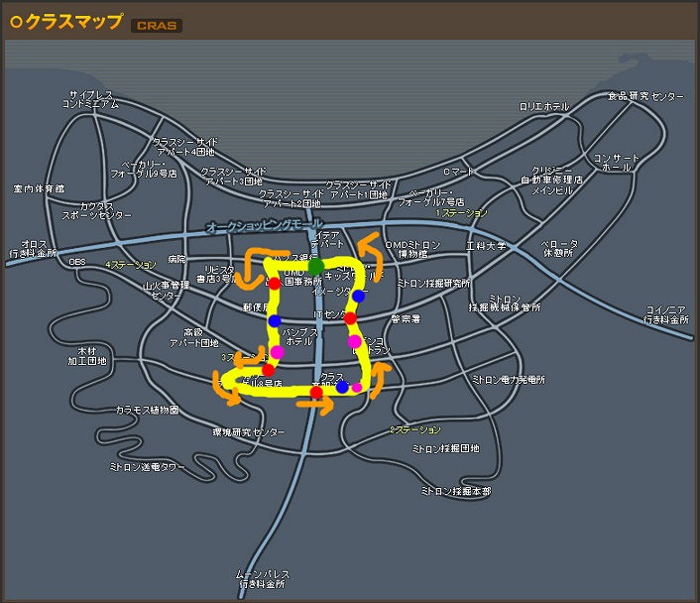Viewport: 700px width, 603px height.
Task: Select ミトロン採掘機械保管所 label
Action: click(505, 302)
